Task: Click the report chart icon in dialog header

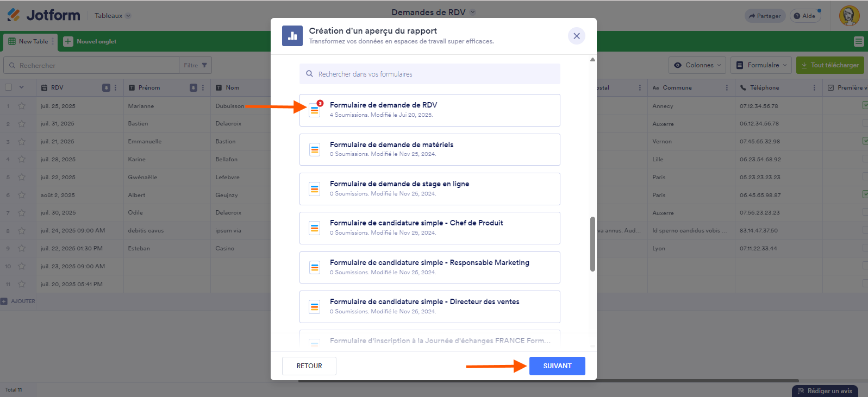Action: coord(292,36)
